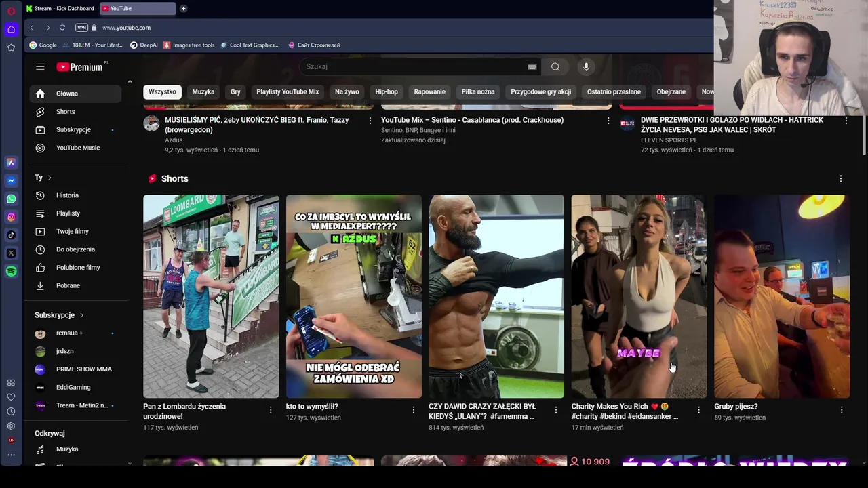Screen dimensions: 868x488
Task: Open Opera sidebar bookmarks heart icon
Action: coord(11,397)
